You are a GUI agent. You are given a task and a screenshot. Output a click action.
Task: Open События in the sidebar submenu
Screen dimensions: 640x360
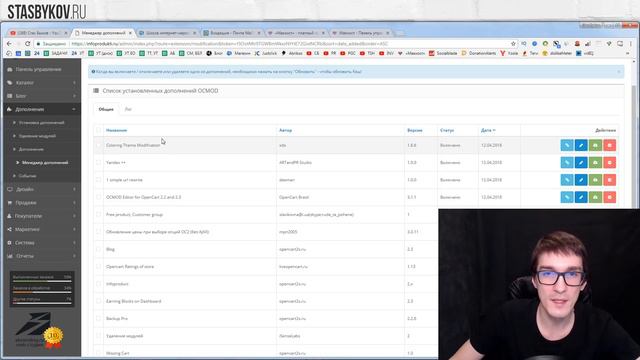pyautogui.click(x=27, y=176)
